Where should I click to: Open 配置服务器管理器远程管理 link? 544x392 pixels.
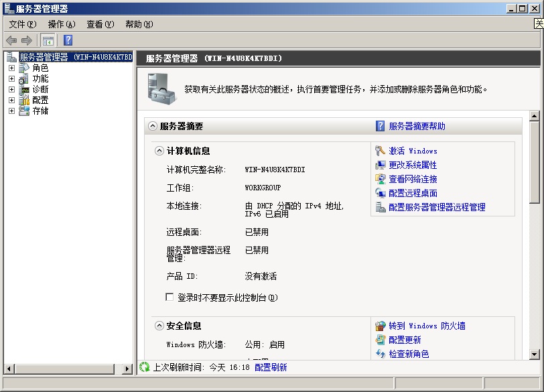[x=437, y=207]
